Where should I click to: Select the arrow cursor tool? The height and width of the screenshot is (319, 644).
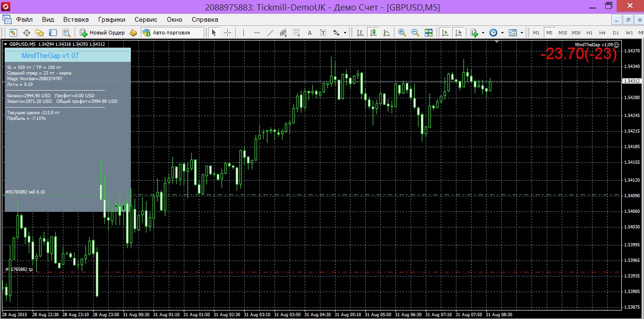point(214,33)
